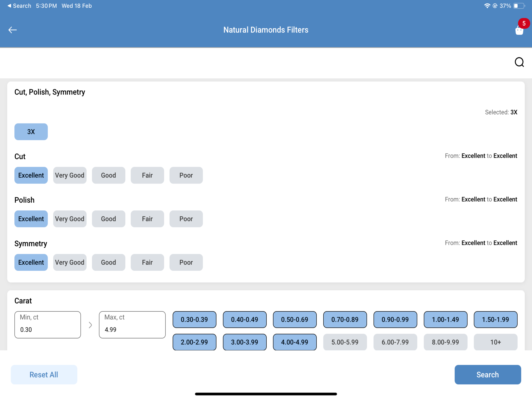Toggle carat range 1.50-1.99

tap(495, 320)
